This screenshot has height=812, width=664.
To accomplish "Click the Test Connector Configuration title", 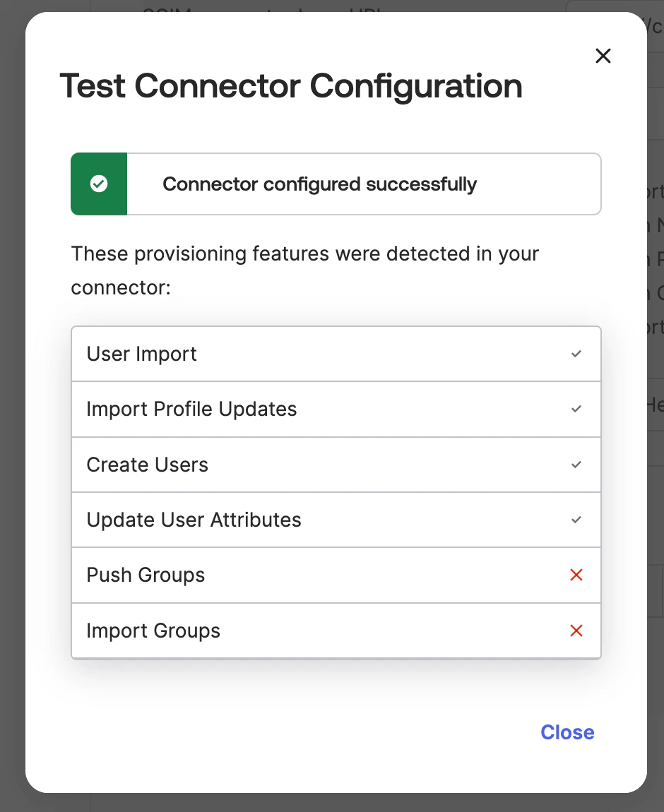I will tap(291, 85).
